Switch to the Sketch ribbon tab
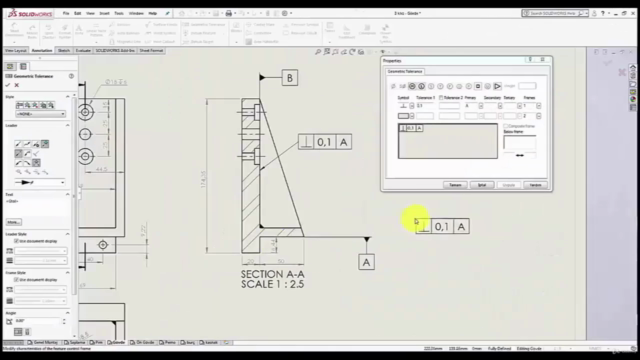This screenshot has width=640, height=360. coord(64,51)
